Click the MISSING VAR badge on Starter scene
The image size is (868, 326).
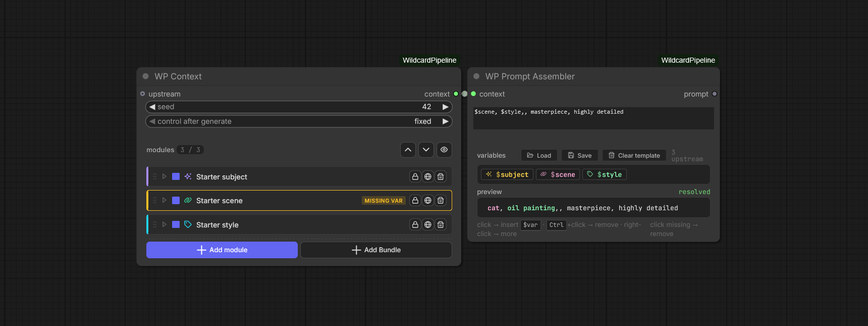(x=384, y=201)
